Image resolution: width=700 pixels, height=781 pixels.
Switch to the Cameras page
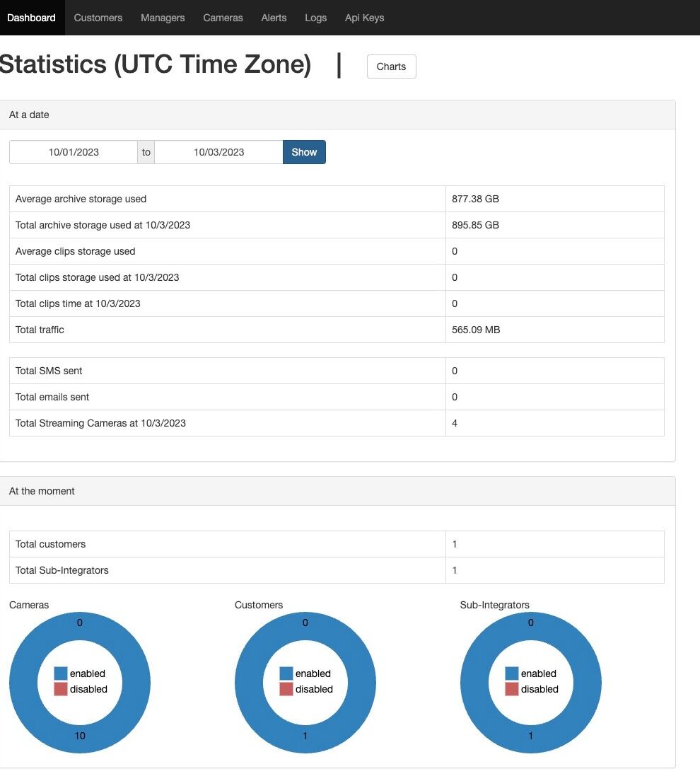pos(223,18)
